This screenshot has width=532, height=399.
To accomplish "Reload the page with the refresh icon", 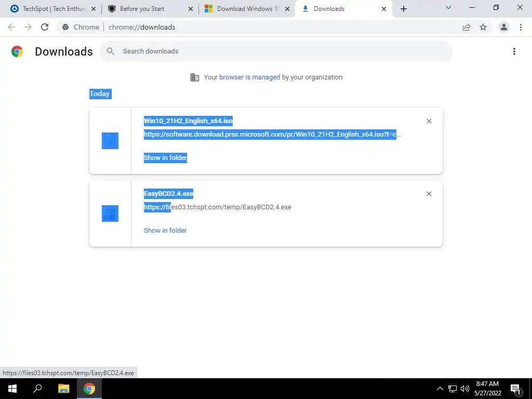I will [x=45, y=27].
